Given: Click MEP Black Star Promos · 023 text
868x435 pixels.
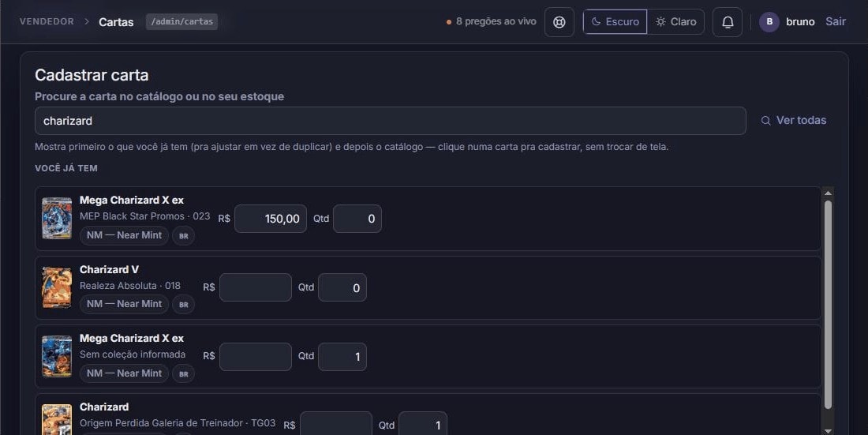Looking at the screenshot, I should 145,216.
